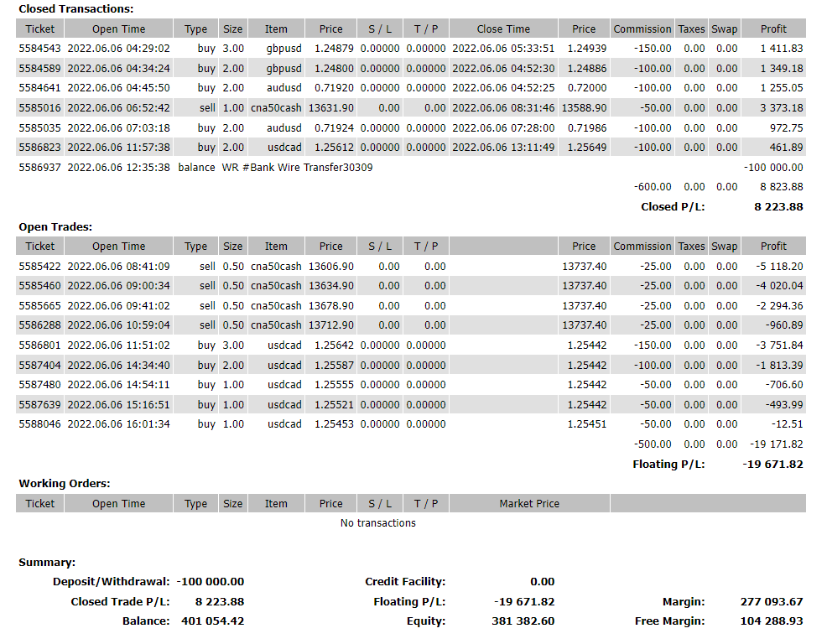Select open trade ticket 5587480

pos(39,385)
